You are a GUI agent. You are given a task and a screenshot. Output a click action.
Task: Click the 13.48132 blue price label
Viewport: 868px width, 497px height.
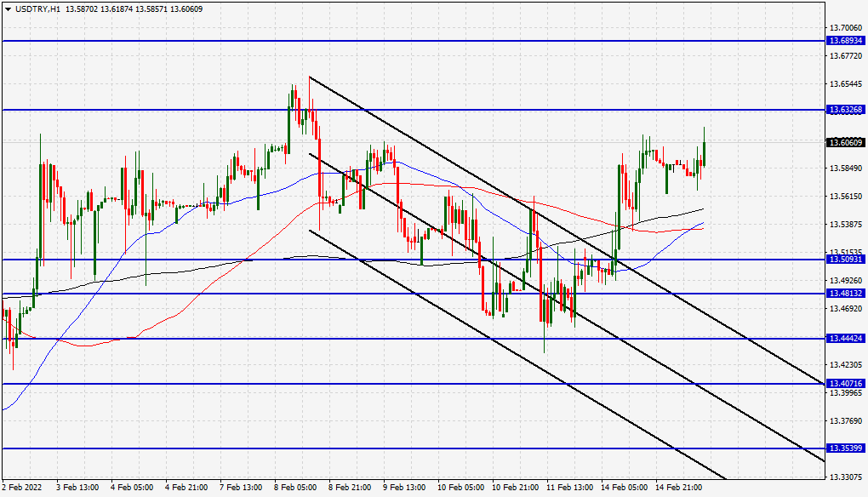[x=848, y=294]
